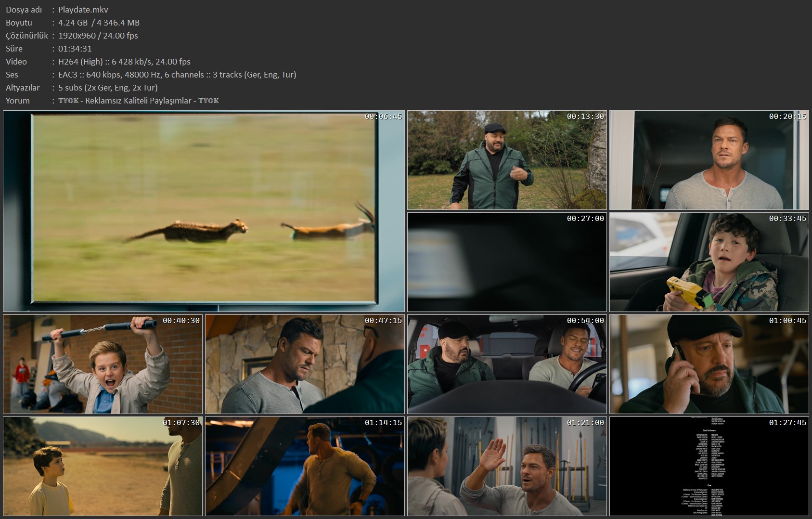This screenshot has width=812, height=519.
Task: Click the 00:20:15 frame thumbnail
Action: 709,160
